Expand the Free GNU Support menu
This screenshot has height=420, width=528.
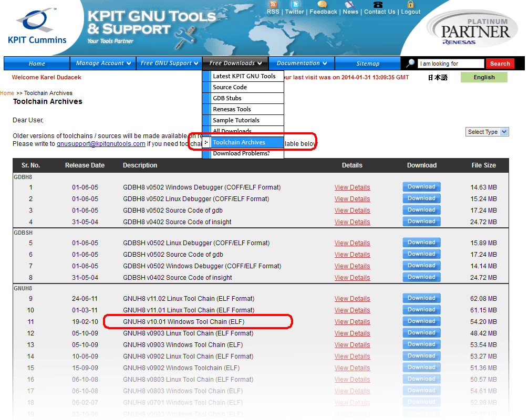point(169,64)
